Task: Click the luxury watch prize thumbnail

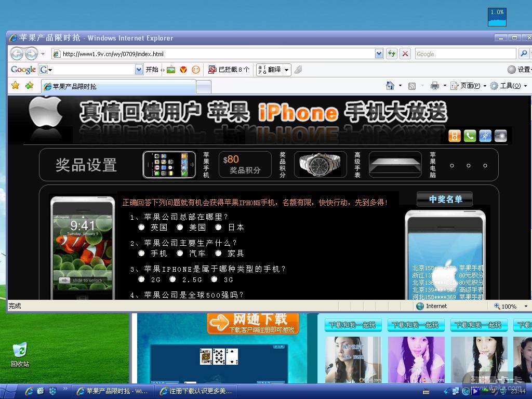Action: [x=320, y=165]
